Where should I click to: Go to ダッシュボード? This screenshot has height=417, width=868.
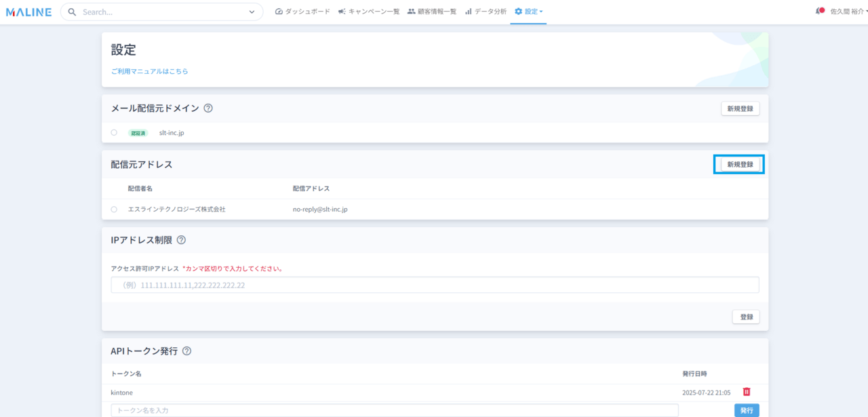(303, 12)
